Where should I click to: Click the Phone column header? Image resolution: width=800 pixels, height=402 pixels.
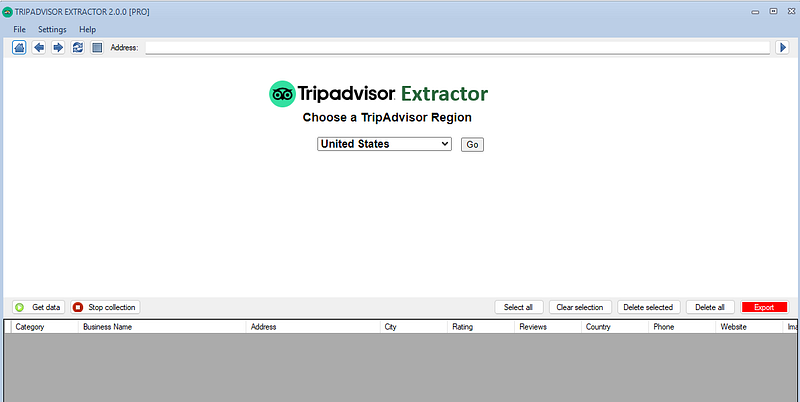(682, 327)
